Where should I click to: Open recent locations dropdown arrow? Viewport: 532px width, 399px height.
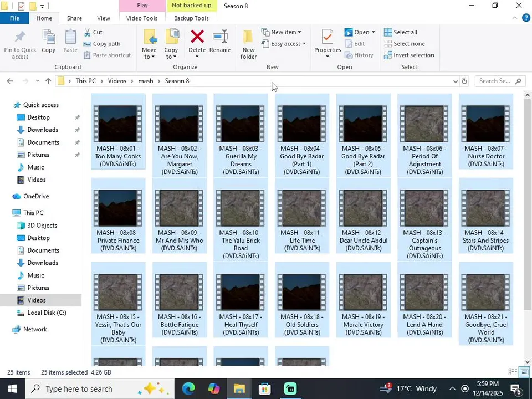(x=37, y=81)
